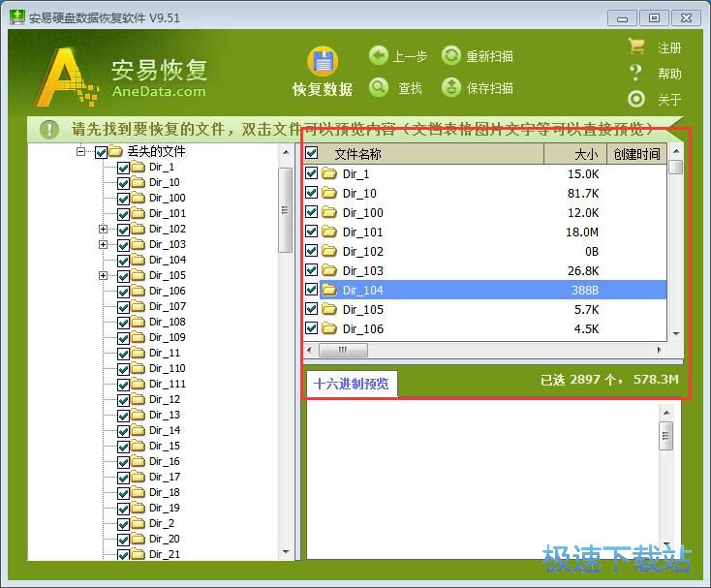Select Dir_14 in the folder tree
The width and height of the screenshot is (711, 588).
[x=165, y=431]
